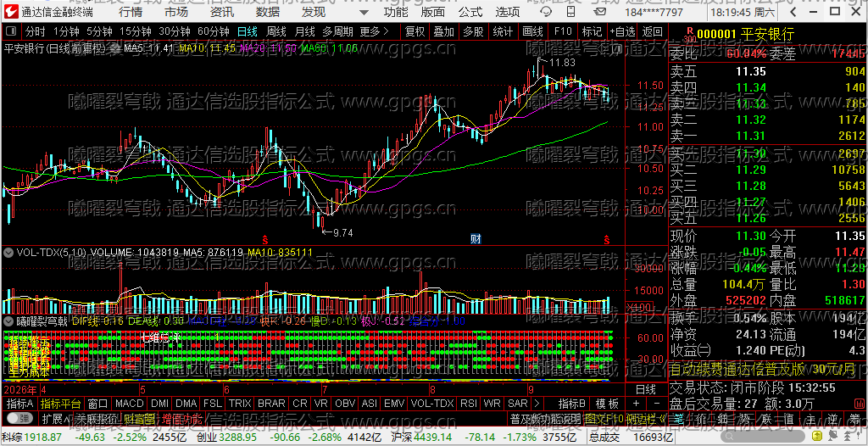This screenshot has height=446, width=868.
Task: Switch chart to 15分钟 period
Action: click(136, 31)
